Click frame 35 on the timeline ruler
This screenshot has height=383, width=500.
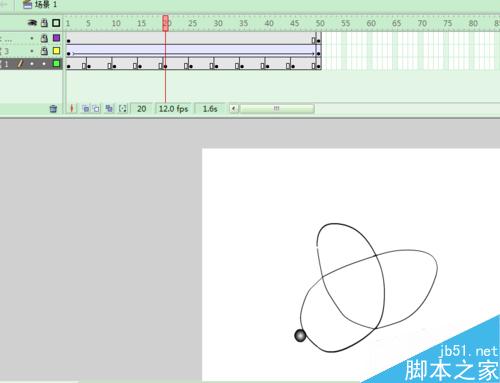pyautogui.click(x=244, y=23)
